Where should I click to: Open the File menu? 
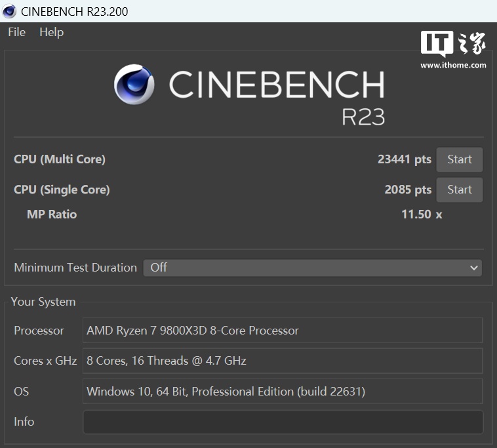click(16, 32)
